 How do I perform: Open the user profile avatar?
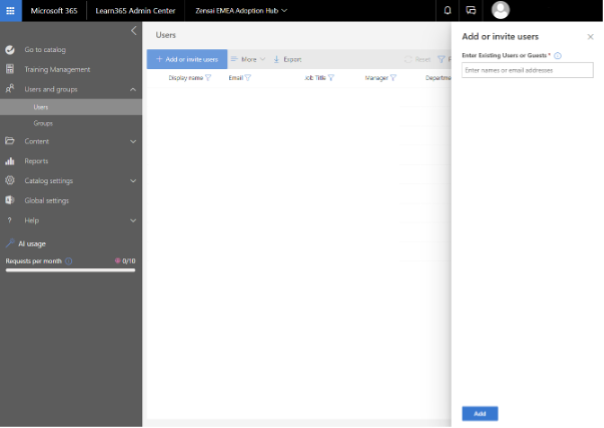500,10
